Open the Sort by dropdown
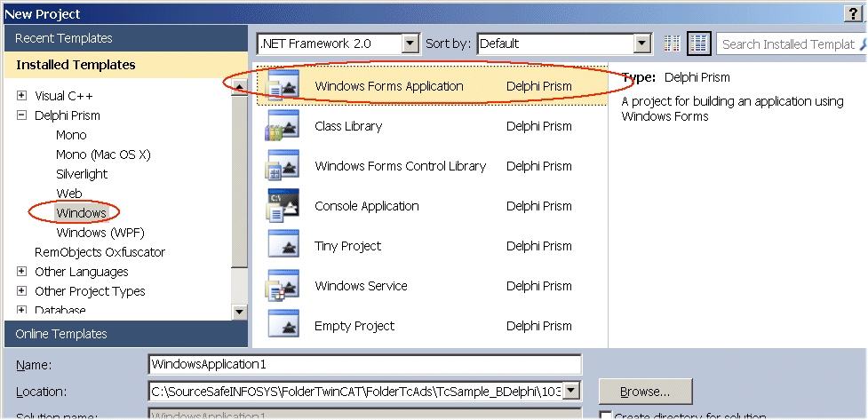The height and width of the screenshot is (420, 868). 641,44
